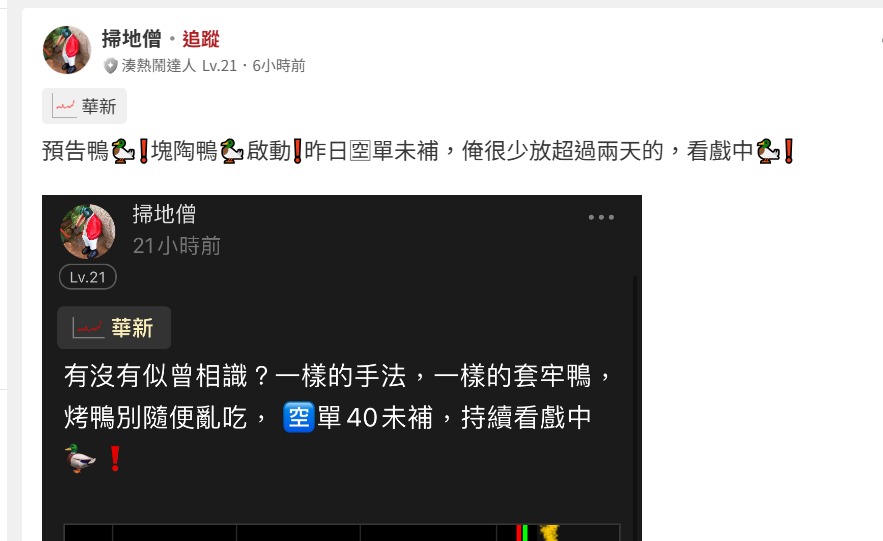The height and width of the screenshot is (541, 883).
Task: Click the 華新 tag inside the dark screenshot
Action: (114, 328)
